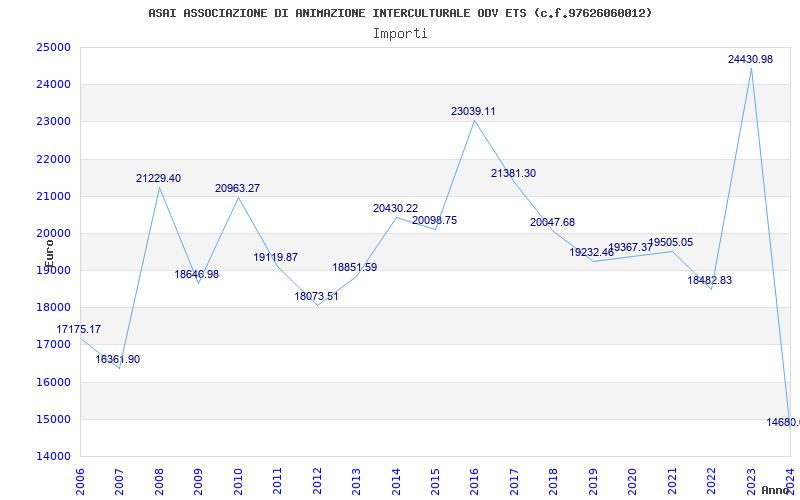Click y-axis tick 25000
This screenshot has height=500, width=800.
(53, 47)
